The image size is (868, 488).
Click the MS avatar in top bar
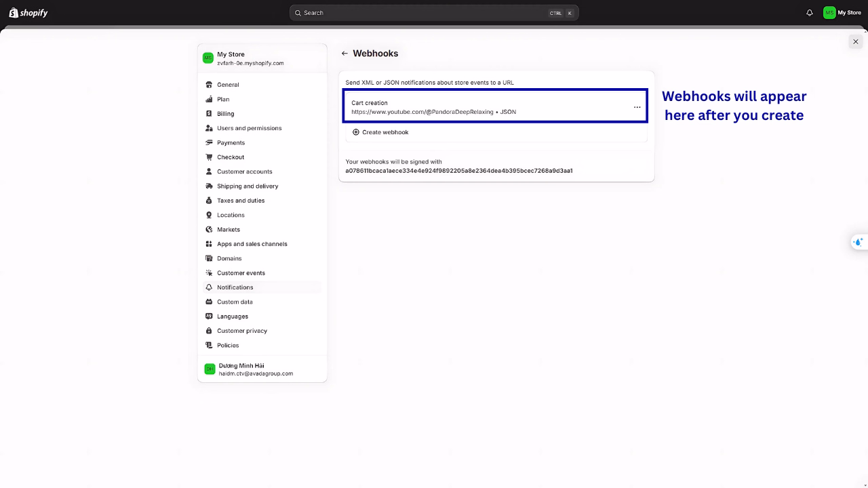829,13
